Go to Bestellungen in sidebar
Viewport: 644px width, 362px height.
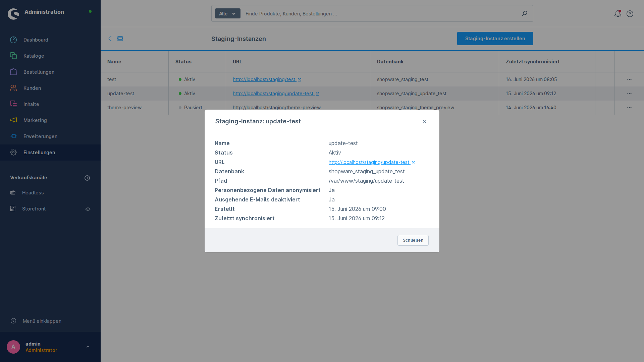point(50,72)
